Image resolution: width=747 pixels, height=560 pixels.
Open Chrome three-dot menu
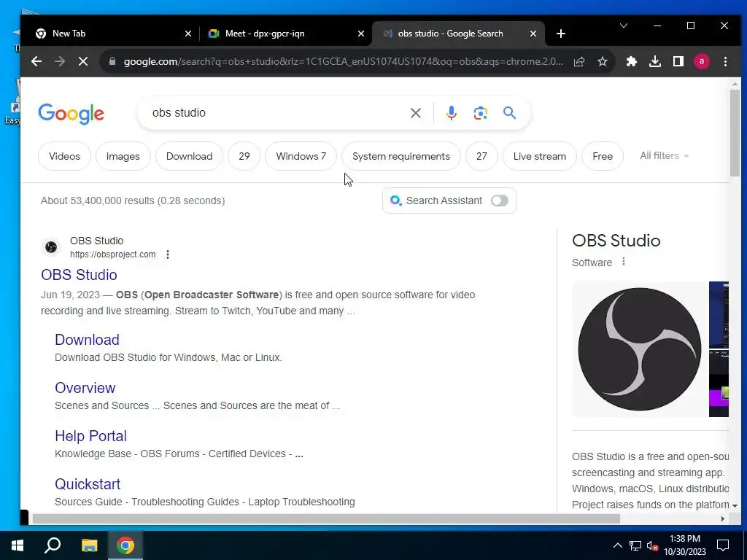pyautogui.click(x=725, y=61)
